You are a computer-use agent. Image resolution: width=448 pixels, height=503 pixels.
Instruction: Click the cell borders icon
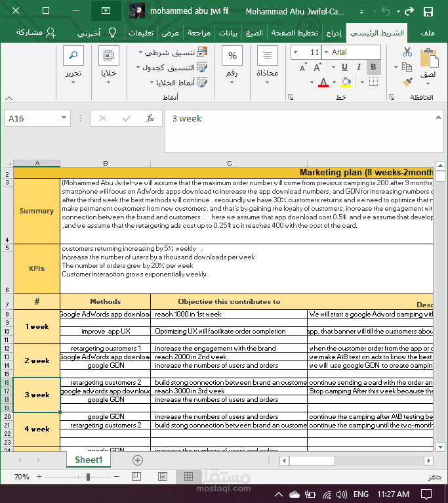click(x=373, y=82)
